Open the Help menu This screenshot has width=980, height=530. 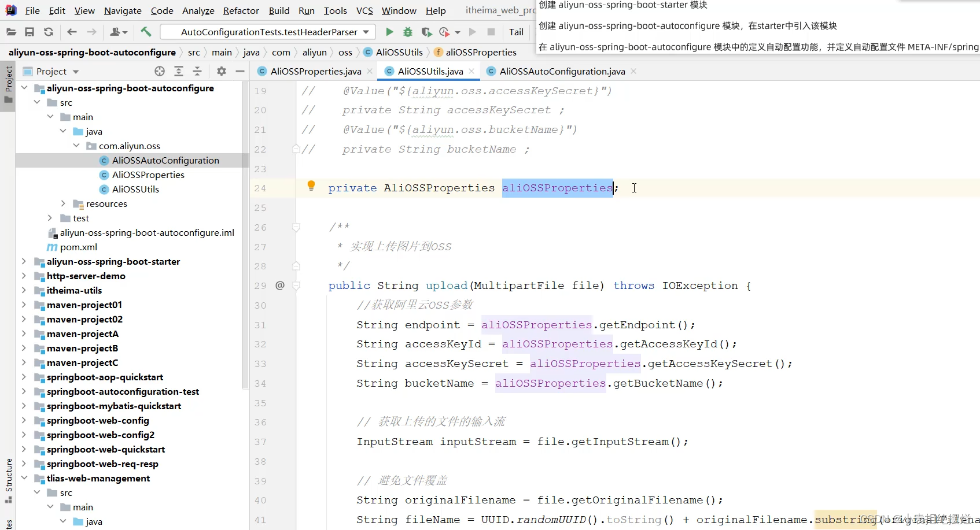pos(436,10)
